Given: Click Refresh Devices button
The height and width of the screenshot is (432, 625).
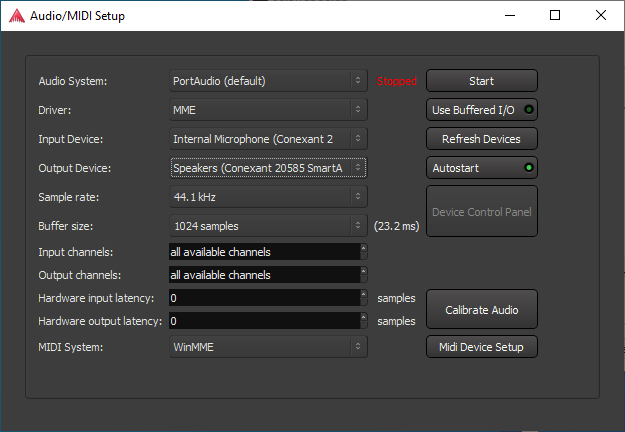Looking at the screenshot, I should [482, 138].
